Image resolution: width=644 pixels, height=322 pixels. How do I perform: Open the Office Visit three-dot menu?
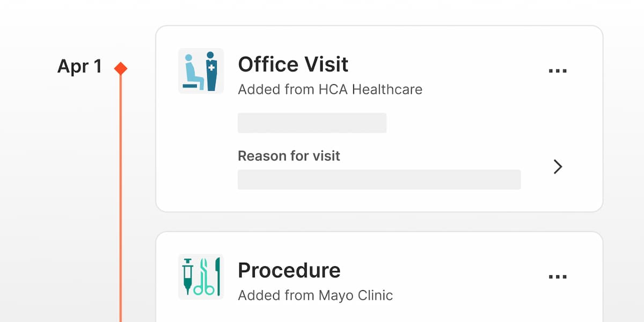tap(558, 71)
